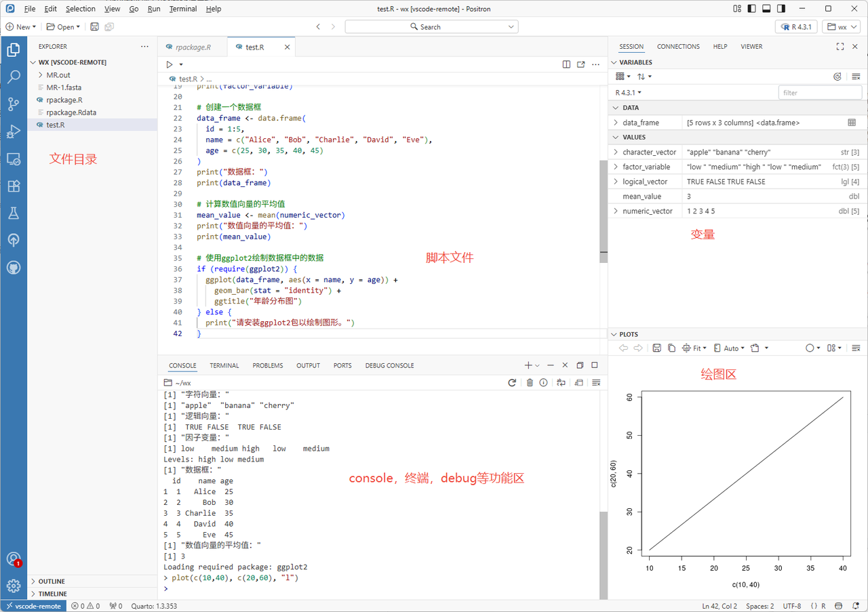
Task: Save the current plot in the Plots toolbar
Action: [x=656, y=348]
